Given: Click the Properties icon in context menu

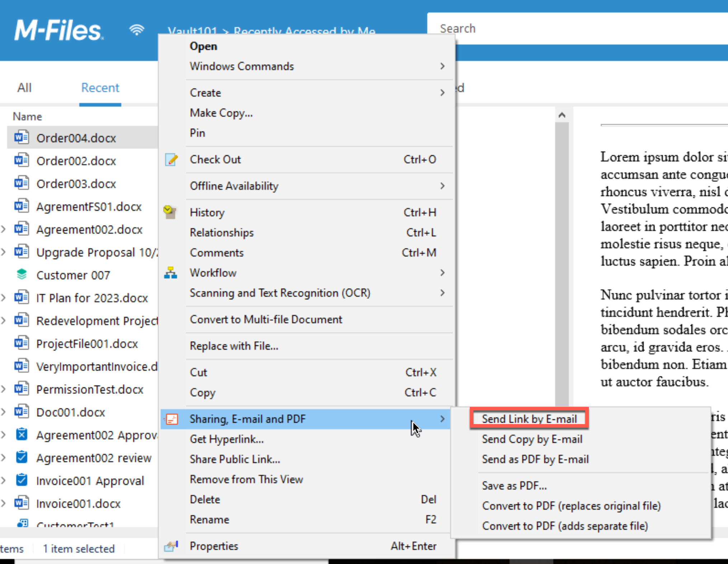Looking at the screenshot, I should [171, 546].
